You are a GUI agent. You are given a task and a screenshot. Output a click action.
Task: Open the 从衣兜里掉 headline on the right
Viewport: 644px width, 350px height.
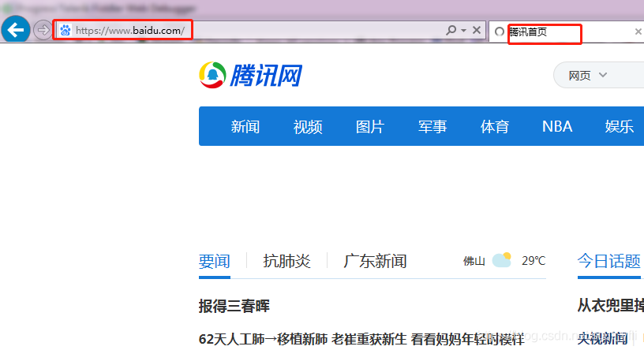tap(610, 306)
